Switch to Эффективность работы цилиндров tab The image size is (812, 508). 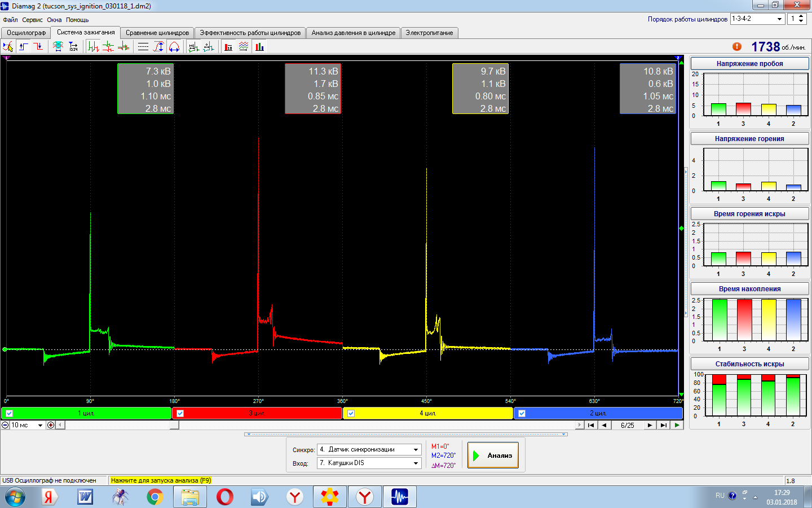tap(250, 33)
